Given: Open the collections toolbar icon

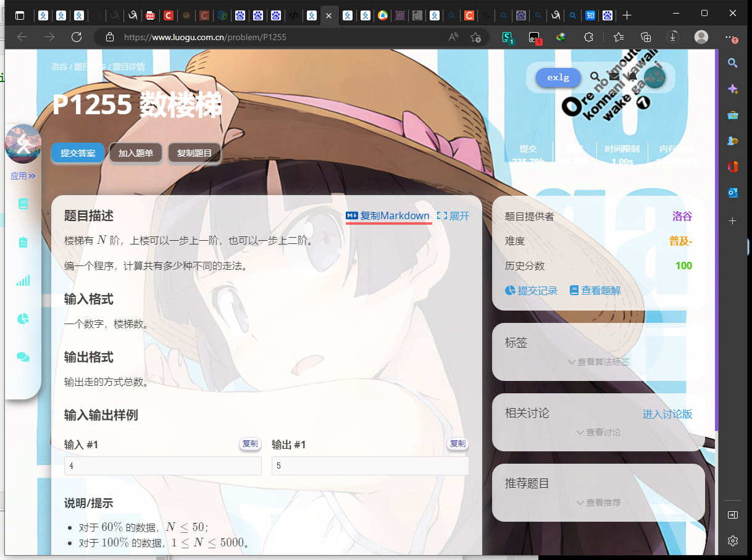Looking at the screenshot, I should point(646,37).
